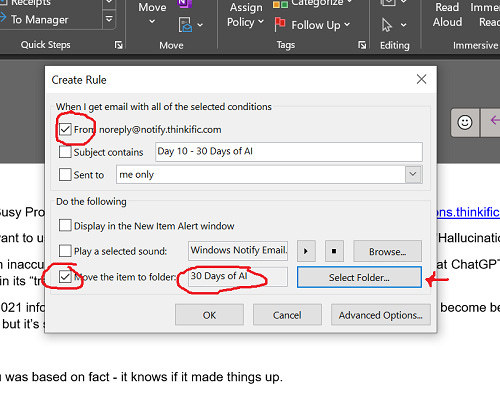The width and height of the screenshot is (500, 396).
Task: Select the To Manager quick step
Action: [x=39, y=20]
